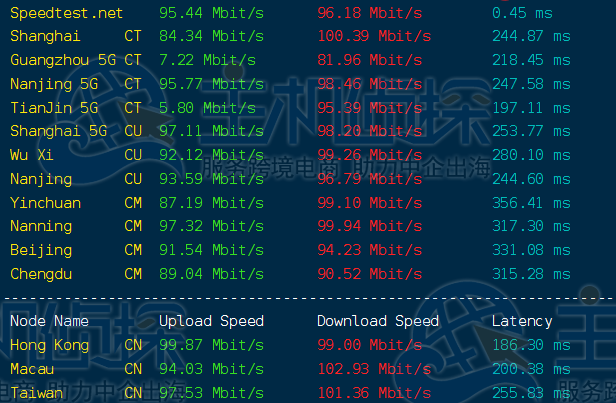Screen dimensions: 616x403
Task: Click the Upload Speed column header
Action: click(211, 321)
